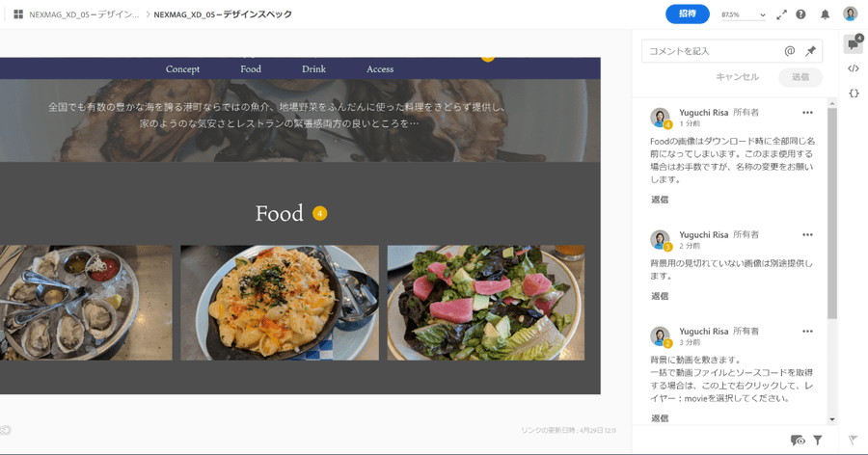Screen dimensions: 868x455
Task: Click Yuguchi Risa avatar on comment 4
Action: [x=660, y=118]
